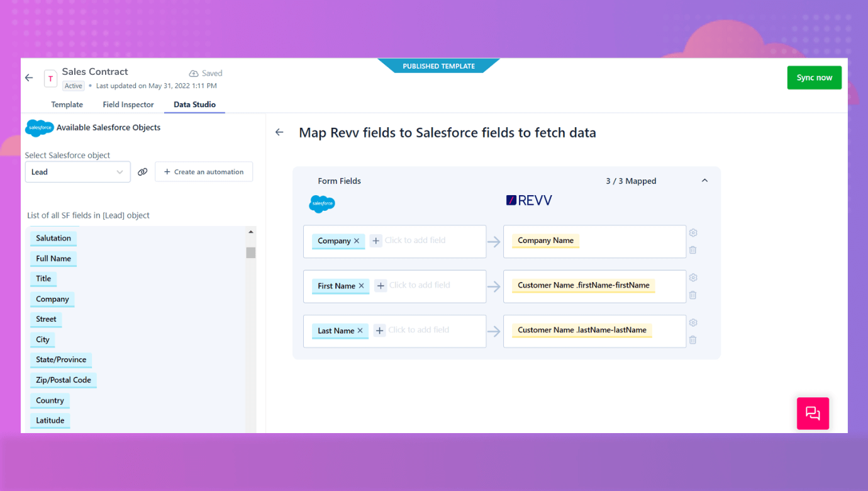Click the Customer Name .firstName-firstName tag
The height and width of the screenshot is (491, 868).
584,285
